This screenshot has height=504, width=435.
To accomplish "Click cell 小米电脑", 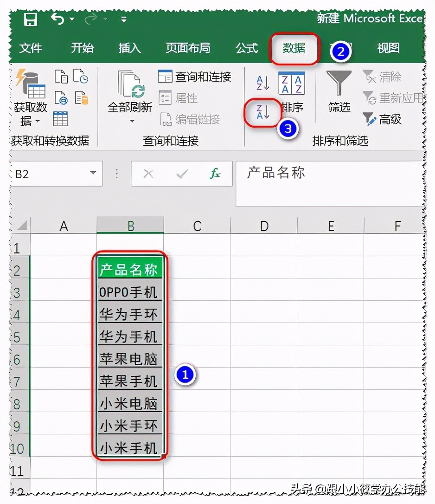I will pos(130,401).
